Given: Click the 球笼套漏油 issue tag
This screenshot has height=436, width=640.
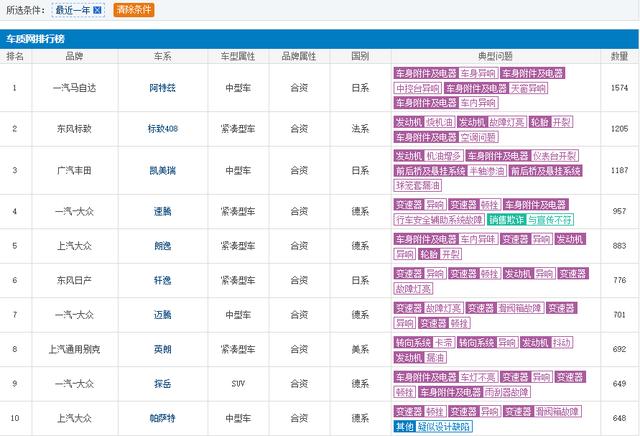Looking at the screenshot, I should pos(418,185).
